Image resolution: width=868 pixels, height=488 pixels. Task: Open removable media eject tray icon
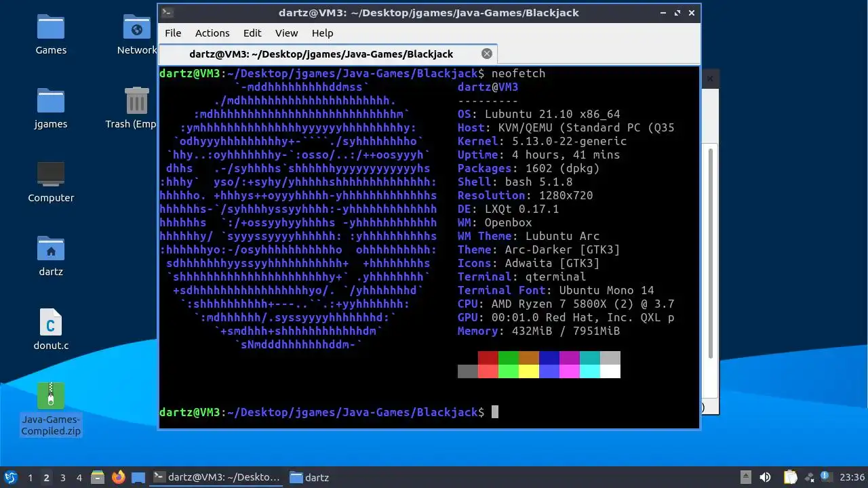click(745, 477)
